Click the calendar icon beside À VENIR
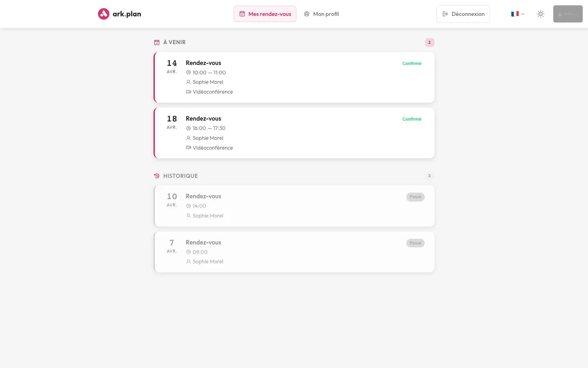Image resolution: width=588 pixels, height=368 pixels. tap(157, 43)
